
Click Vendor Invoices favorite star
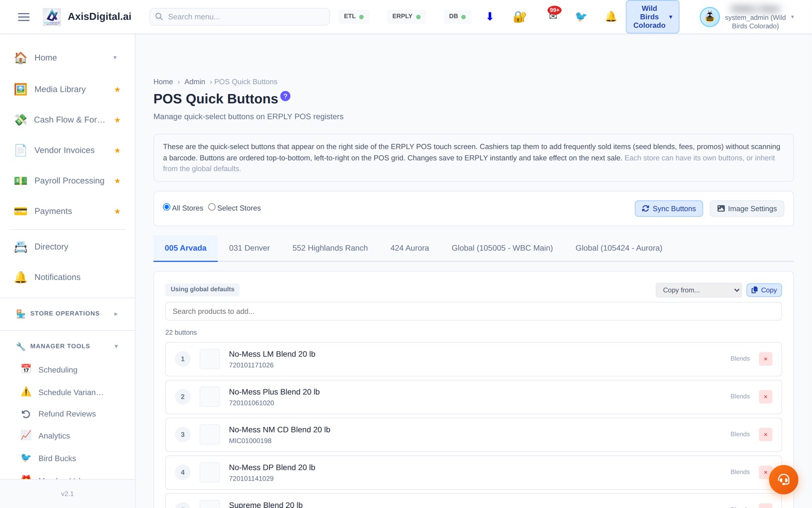pyautogui.click(x=117, y=150)
